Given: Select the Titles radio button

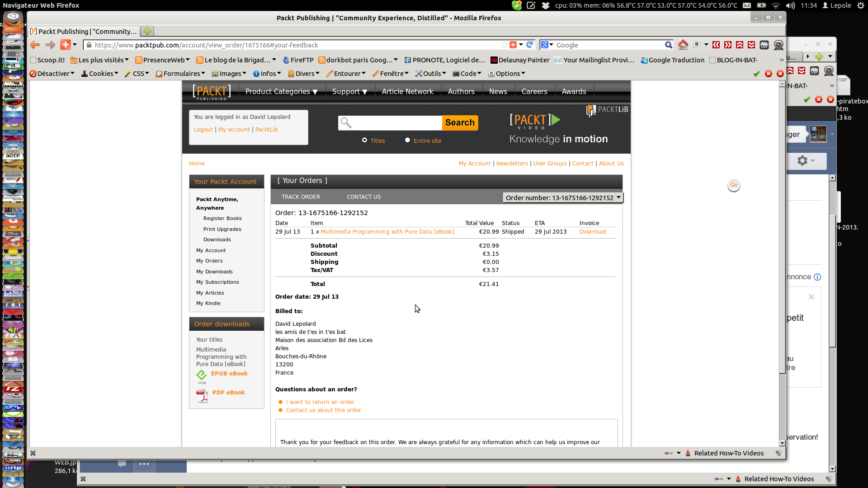Looking at the screenshot, I should [x=364, y=140].
